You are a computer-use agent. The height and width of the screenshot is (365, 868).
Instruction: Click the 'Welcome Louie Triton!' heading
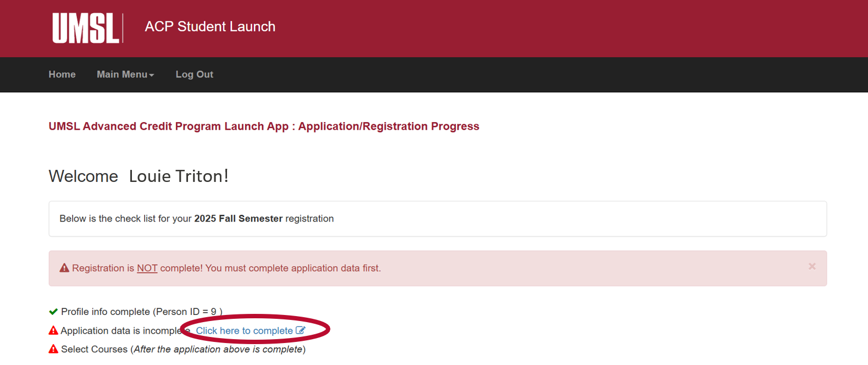[139, 176]
